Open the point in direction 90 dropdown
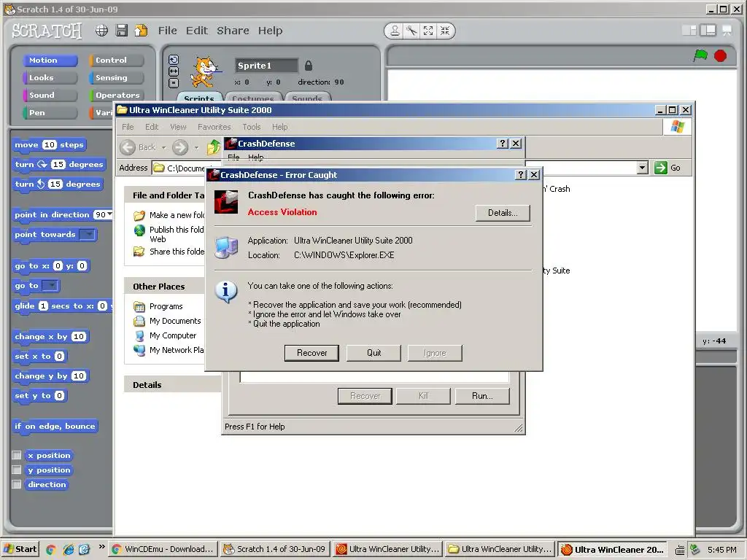 coord(109,214)
